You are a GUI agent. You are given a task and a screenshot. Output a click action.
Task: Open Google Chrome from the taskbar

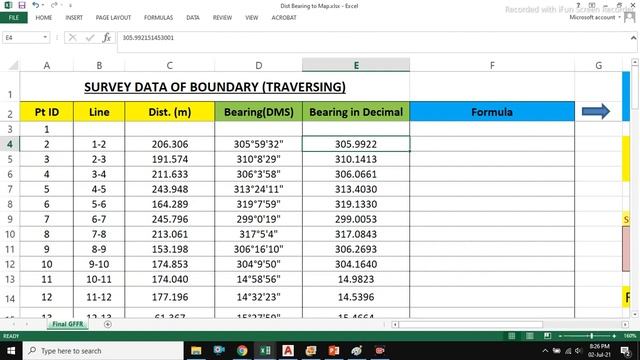242,351
